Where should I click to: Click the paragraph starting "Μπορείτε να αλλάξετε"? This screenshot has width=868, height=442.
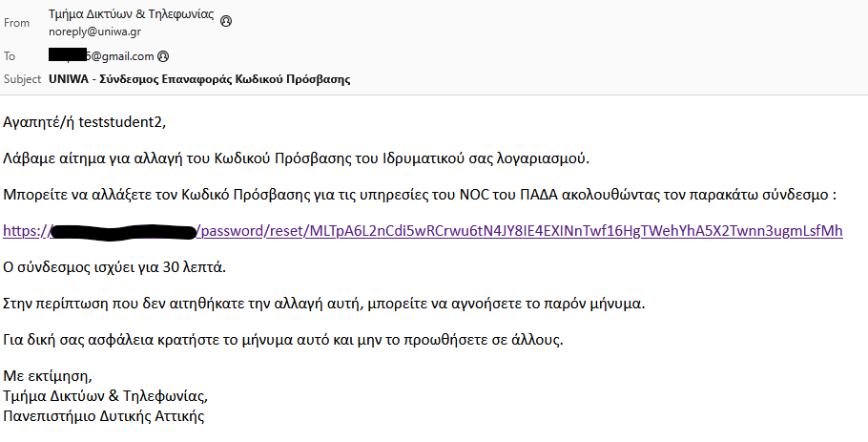(x=420, y=195)
